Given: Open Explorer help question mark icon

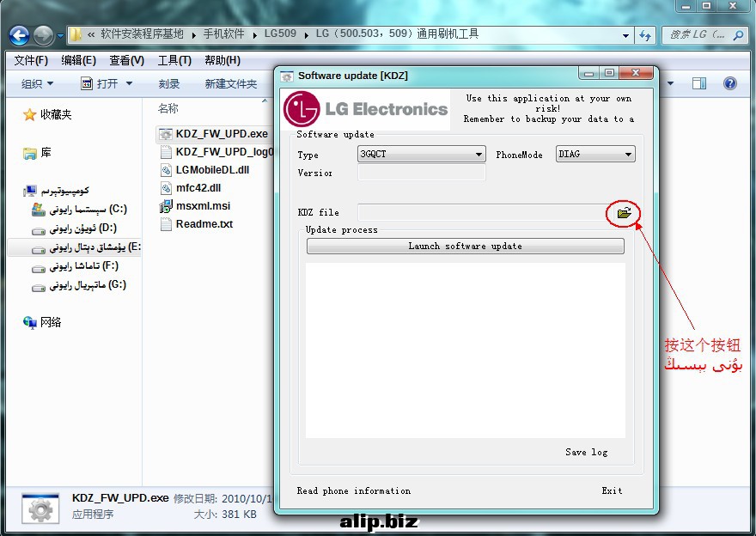Looking at the screenshot, I should (730, 83).
